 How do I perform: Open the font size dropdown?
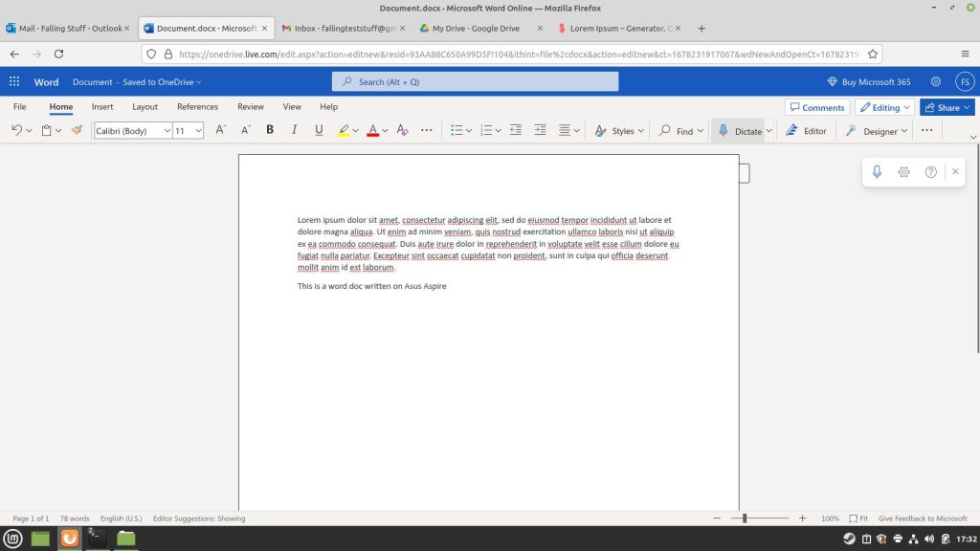click(198, 130)
